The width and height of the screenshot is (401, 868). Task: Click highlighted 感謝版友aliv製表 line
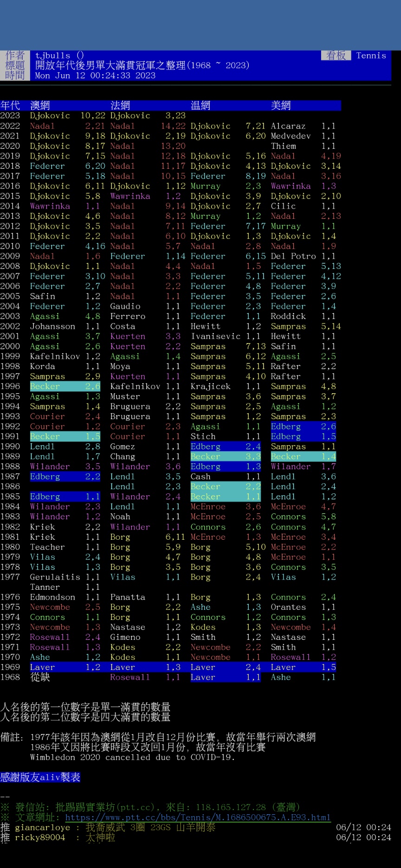coord(40,777)
